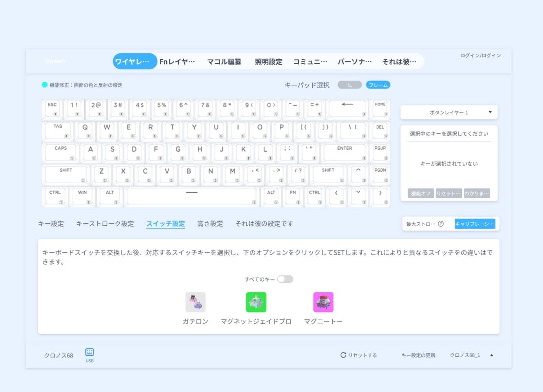Switch to Fnレイヤ… tab

click(177, 62)
